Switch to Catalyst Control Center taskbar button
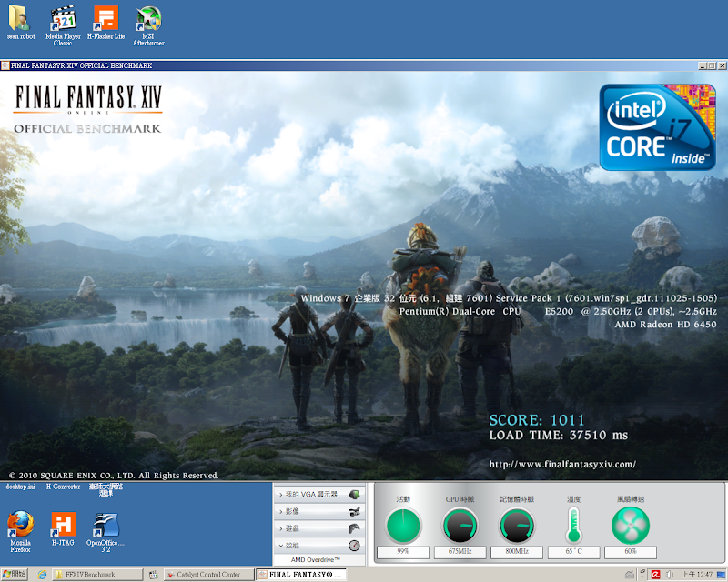Image resolution: width=728 pixels, height=582 pixels. point(209,575)
